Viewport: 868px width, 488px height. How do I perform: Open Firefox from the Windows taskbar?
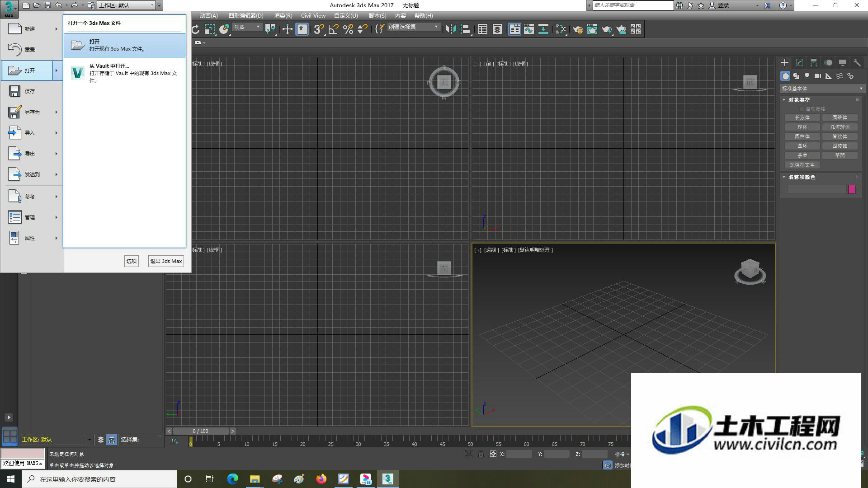tap(321, 479)
